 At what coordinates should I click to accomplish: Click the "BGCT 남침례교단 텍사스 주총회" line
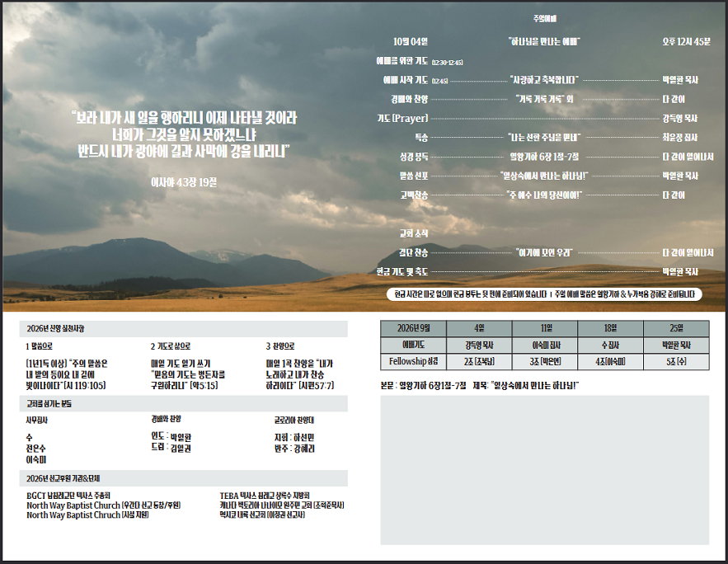coord(68,496)
